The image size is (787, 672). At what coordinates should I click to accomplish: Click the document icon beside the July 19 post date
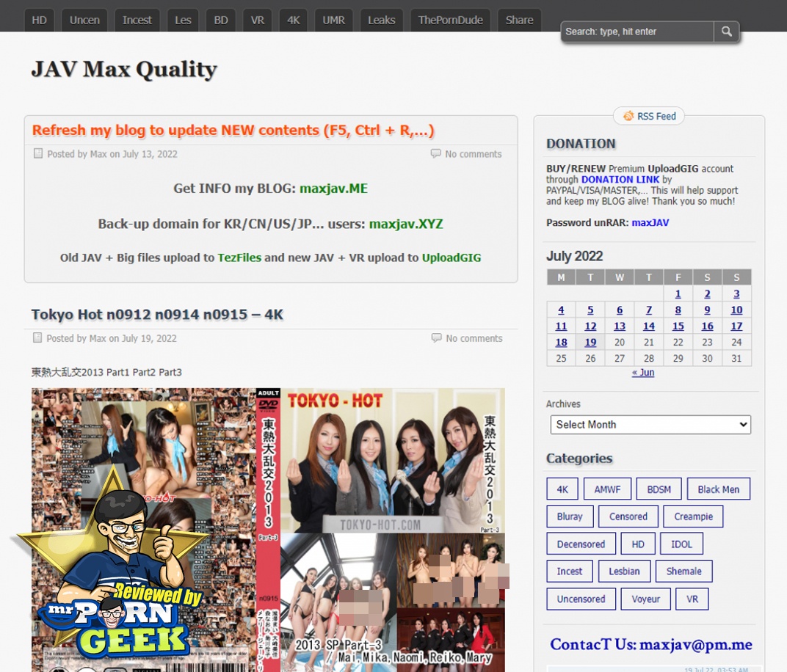pyautogui.click(x=38, y=338)
